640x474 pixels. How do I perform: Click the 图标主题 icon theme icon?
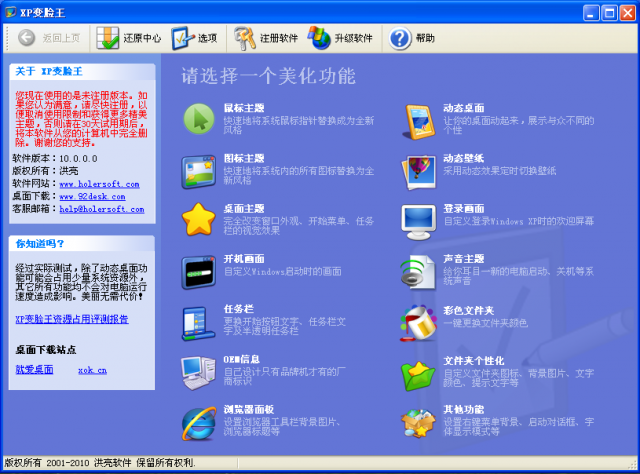pos(197,170)
